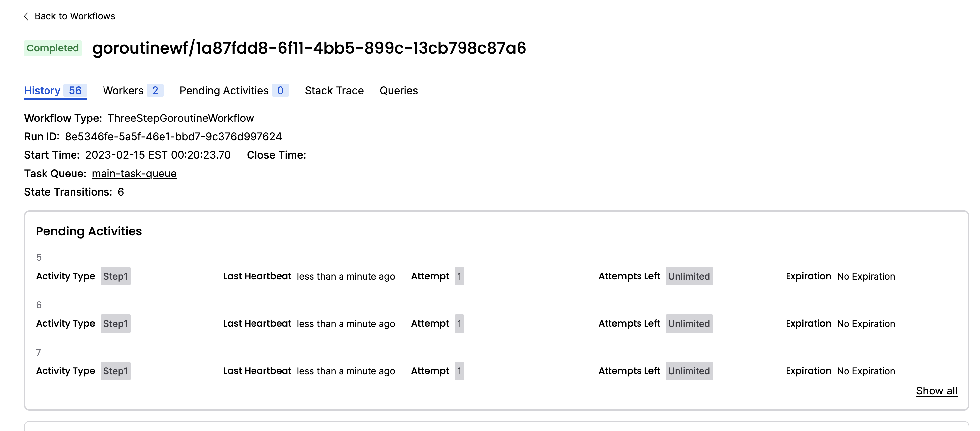
Task: Open the Pending Activities tab
Action: point(224,91)
